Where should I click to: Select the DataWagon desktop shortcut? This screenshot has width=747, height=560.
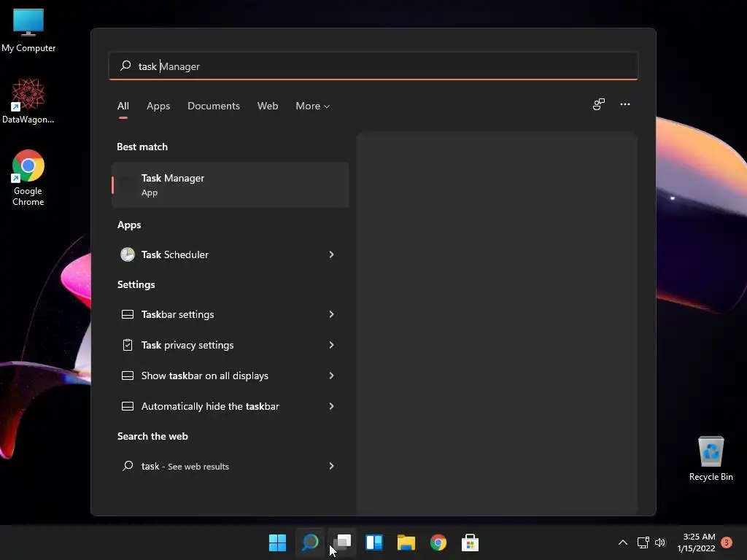pyautogui.click(x=28, y=101)
